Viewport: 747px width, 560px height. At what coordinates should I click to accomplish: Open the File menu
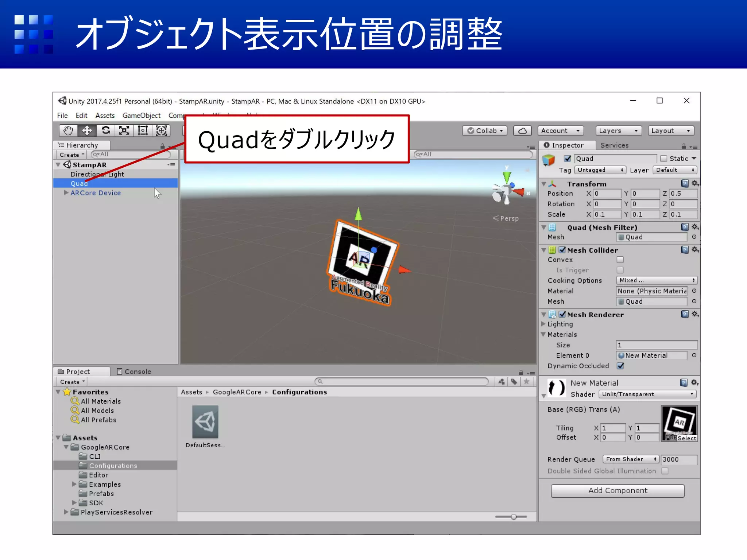coord(62,116)
